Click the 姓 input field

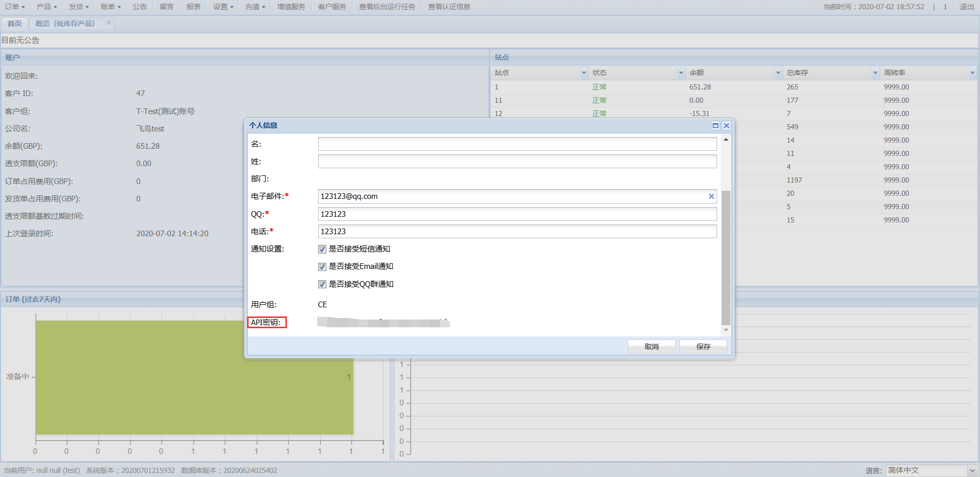517,162
